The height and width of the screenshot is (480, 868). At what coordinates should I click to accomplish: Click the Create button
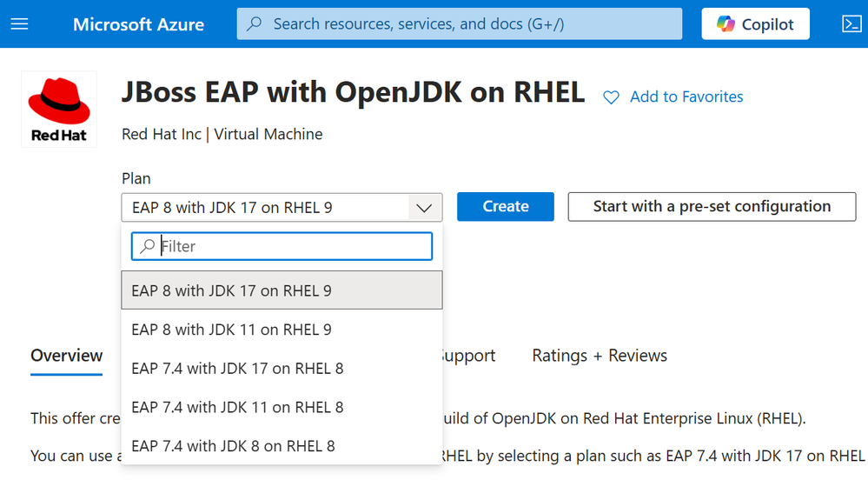tap(506, 207)
